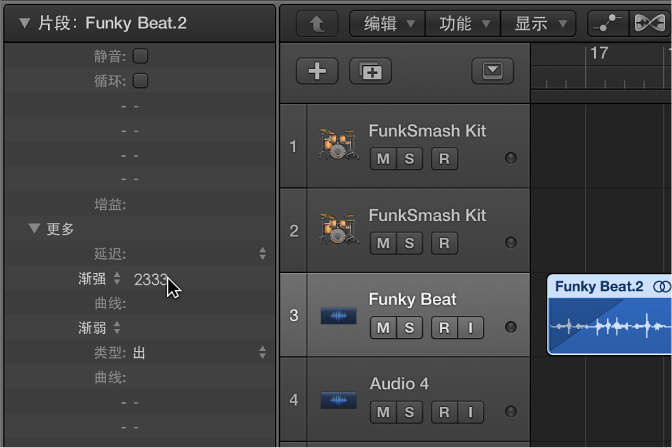Enable the 循环 (loop) checkbox
Screen dimensions: 672x448
pyautogui.click(x=141, y=80)
